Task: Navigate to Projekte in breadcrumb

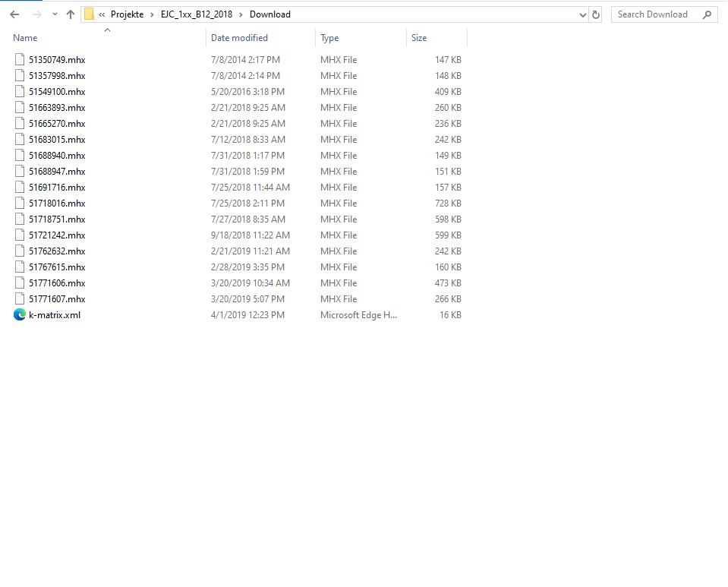Action: click(x=127, y=14)
